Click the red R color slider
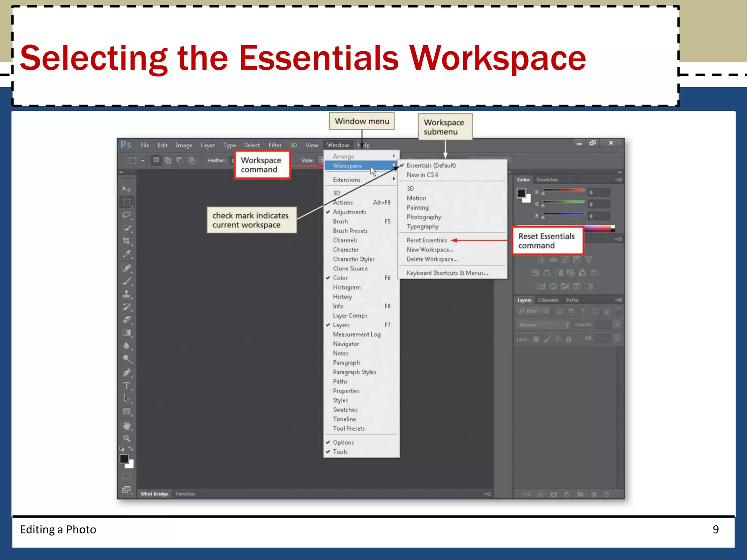747x560 pixels. 564,191
